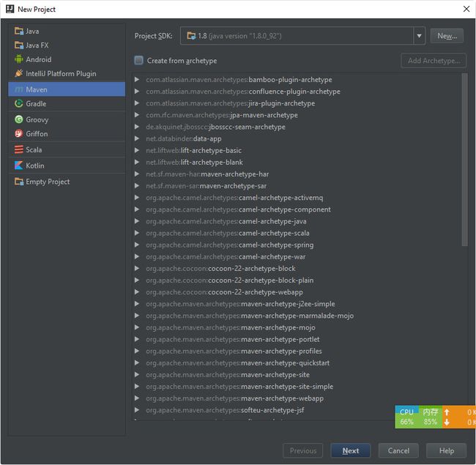
Task: Select camel-archetype-activemq row
Action: coord(297,198)
